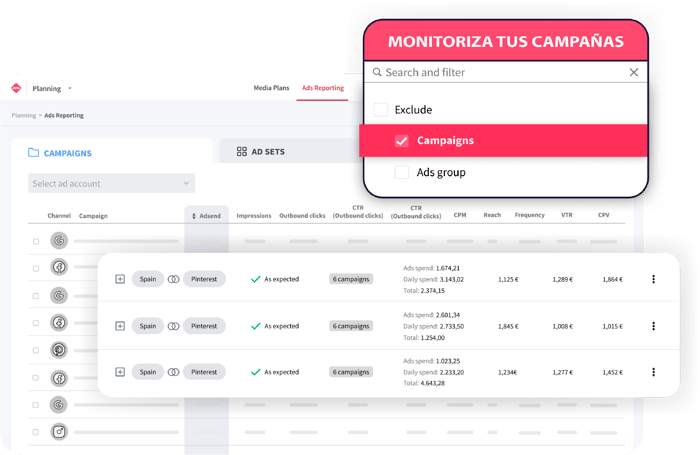Click the third row Google channel icon

click(59, 295)
